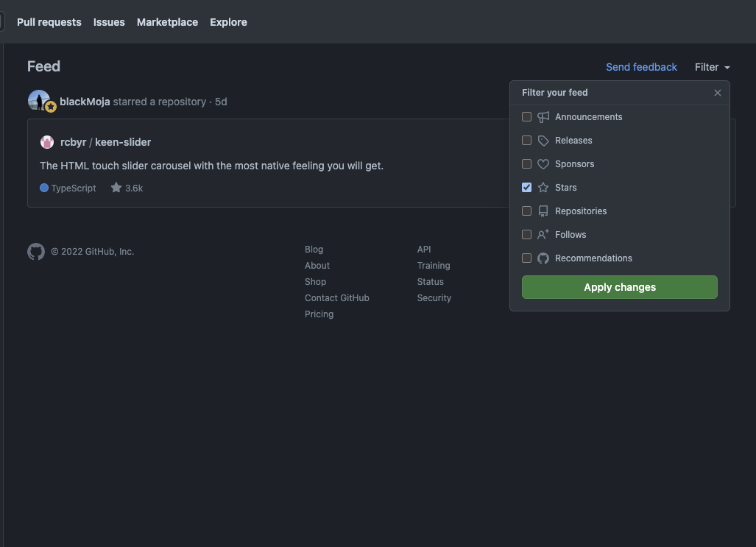Click the Send feedback link

(641, 67)
